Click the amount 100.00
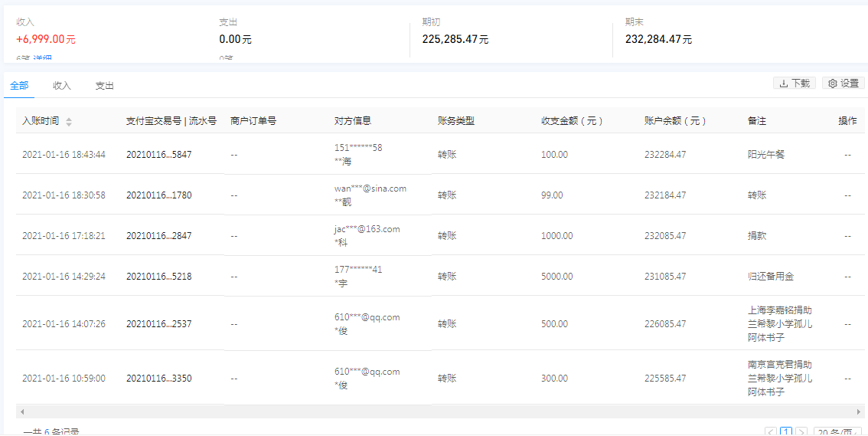868x436 pixels. coord(554,155)
